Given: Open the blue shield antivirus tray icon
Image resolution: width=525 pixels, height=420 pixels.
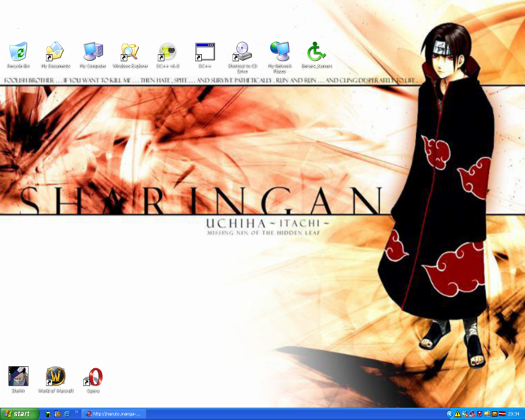Looking at the screenshot, I should 479,414.
